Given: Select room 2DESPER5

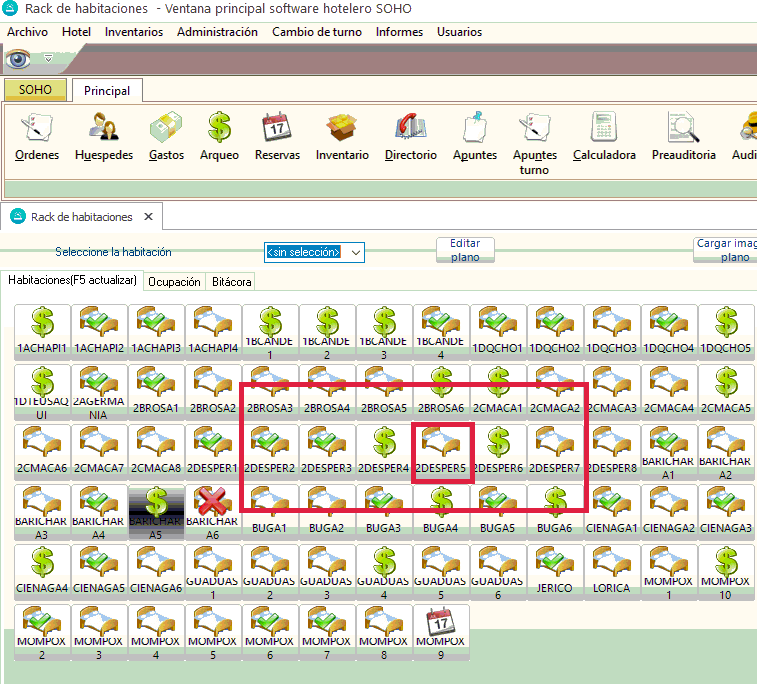Looking at the screenshot, I should point(441,452).
